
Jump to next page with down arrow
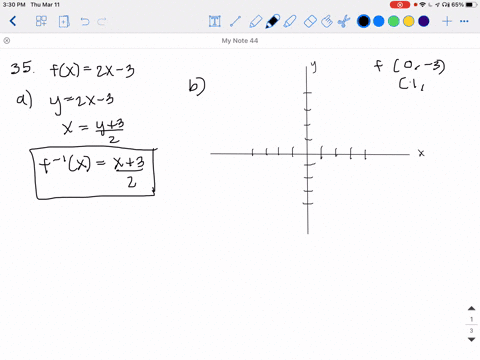pyautogui.click(x=471, y=340)
